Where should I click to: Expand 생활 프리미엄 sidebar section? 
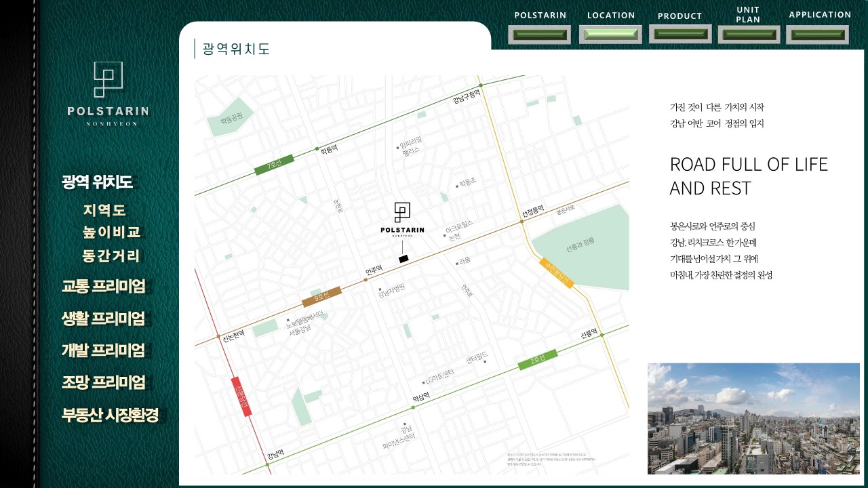pyautogui.click(x=103, y=319)
